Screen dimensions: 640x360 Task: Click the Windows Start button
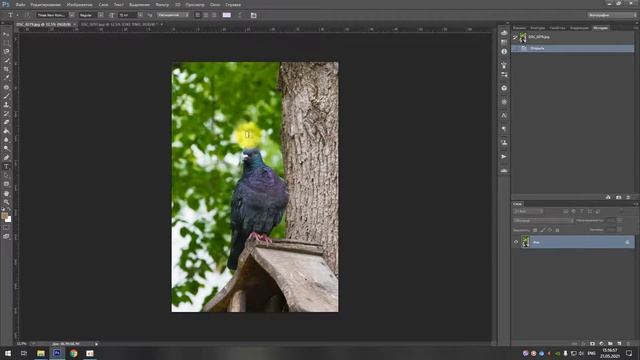pos(8,353)
